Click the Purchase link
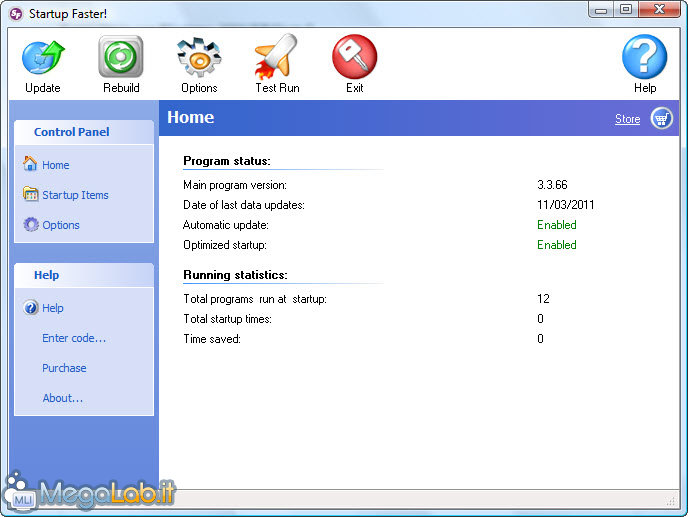The width and height of the screenshot is (688, 517). pos(64,368)
